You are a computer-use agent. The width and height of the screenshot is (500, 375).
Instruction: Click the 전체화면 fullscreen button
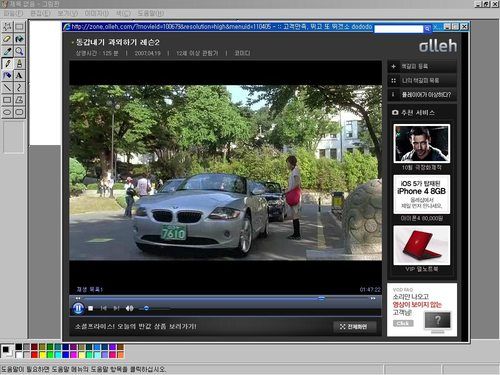[355, 327]
